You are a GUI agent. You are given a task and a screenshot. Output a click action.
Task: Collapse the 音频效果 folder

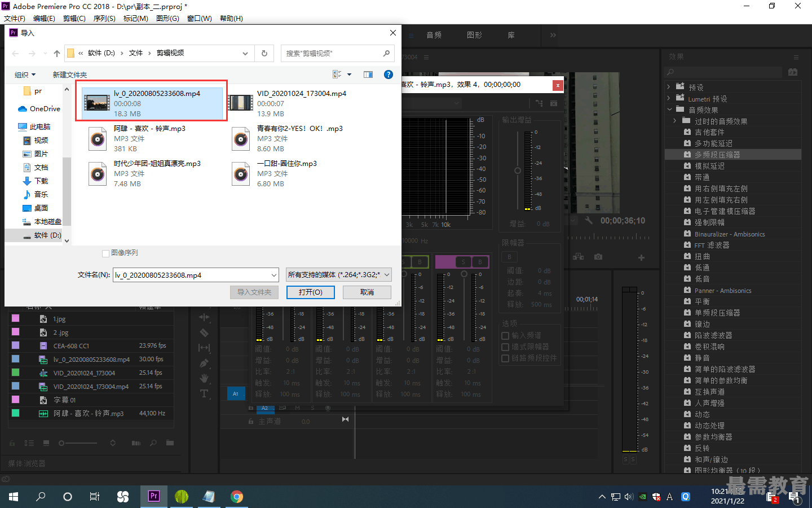tap(669, 110)
